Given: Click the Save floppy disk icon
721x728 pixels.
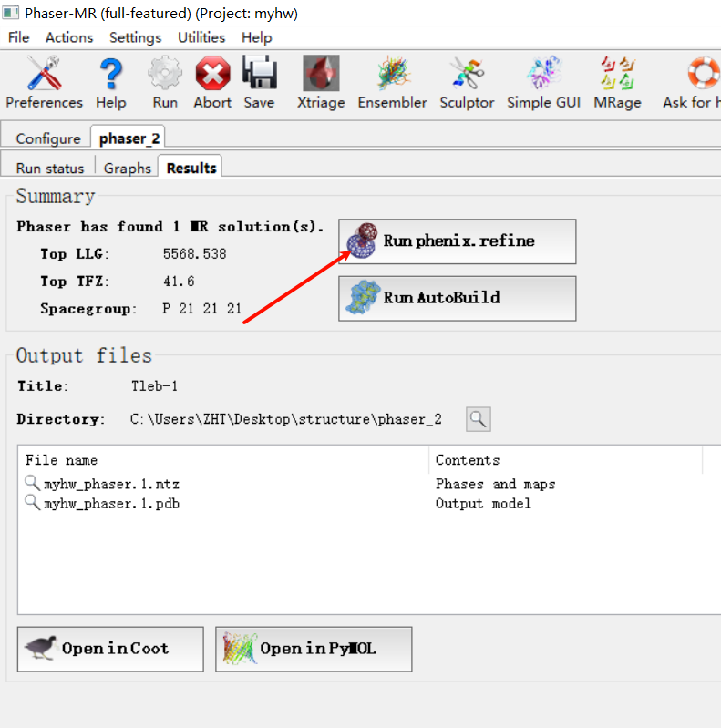Looking at the screenshot, I should 260,72.
